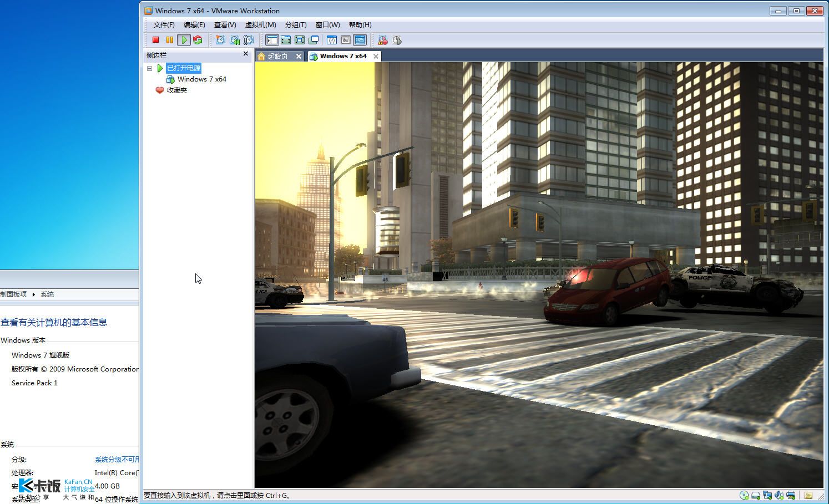Screen dimensions: 829x504
Task: Click sound card status icon
Action: (779, 495)
